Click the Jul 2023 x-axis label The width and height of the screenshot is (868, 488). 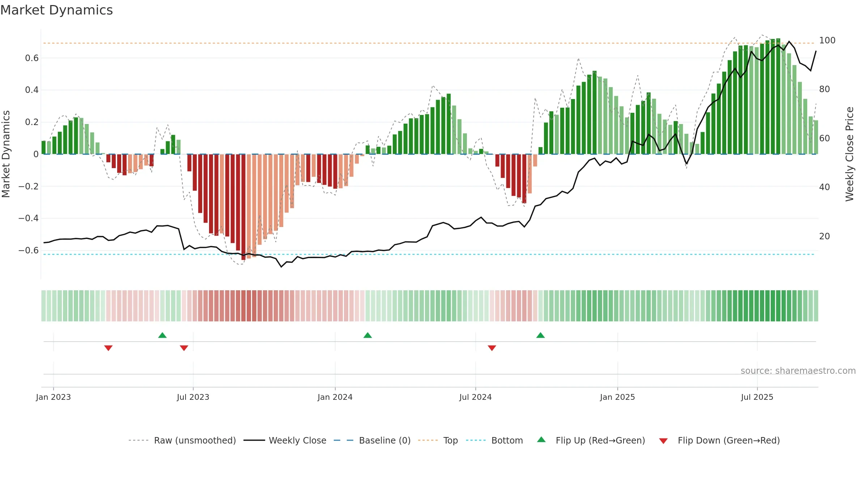coord(193,397)
